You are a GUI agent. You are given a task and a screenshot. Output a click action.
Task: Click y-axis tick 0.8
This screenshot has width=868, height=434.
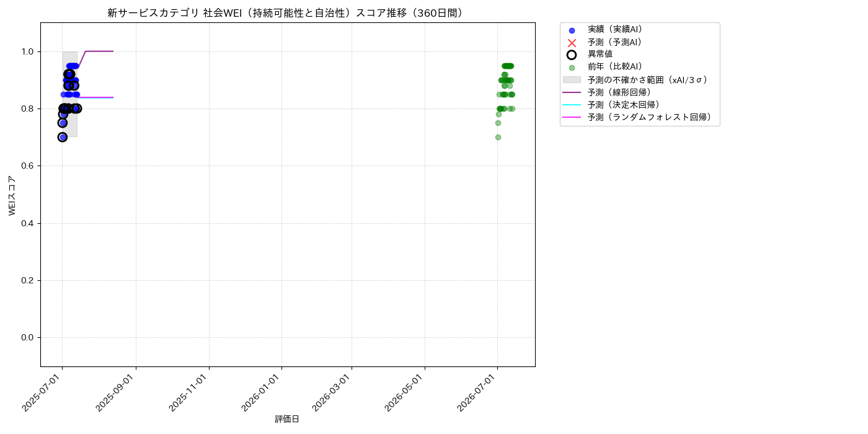point(29,108)
